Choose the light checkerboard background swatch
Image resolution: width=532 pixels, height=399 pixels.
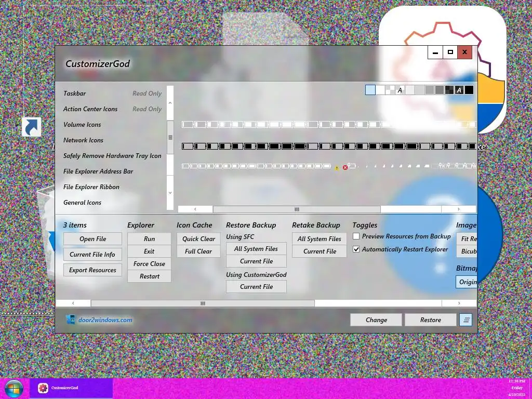pos(390,90)
